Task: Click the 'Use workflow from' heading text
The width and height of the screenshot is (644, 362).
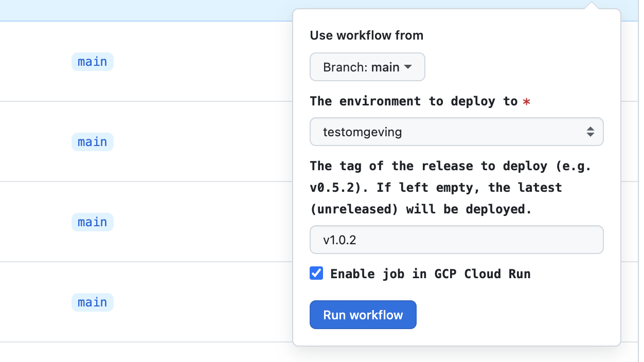Action: 367,35
